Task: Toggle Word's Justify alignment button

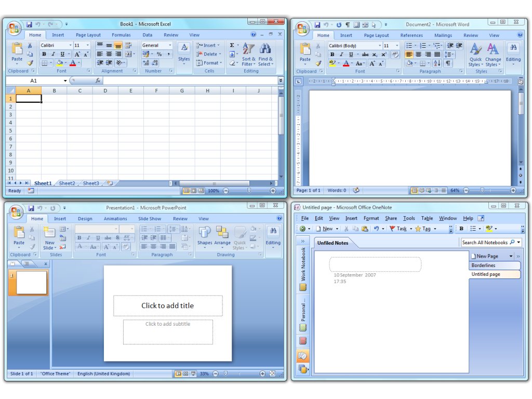Action: [x=437, y=54]
